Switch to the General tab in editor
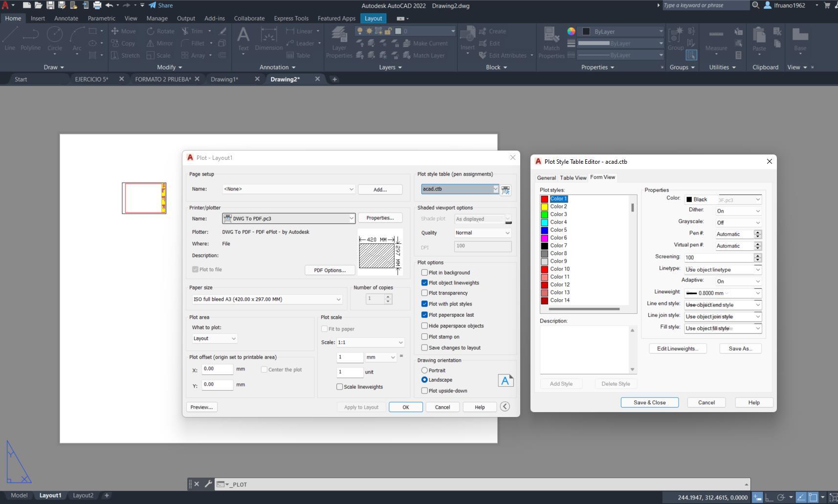838x504 pixels. point(546,178)
